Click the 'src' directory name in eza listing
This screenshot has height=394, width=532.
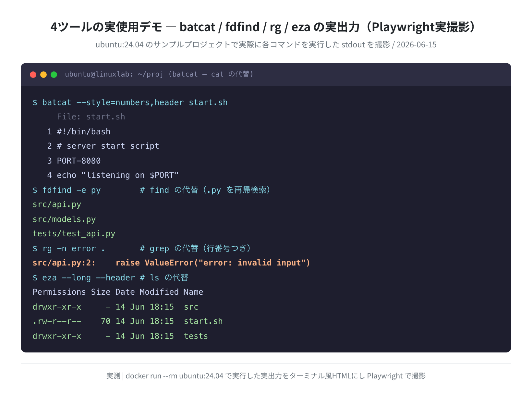point(191,307)
